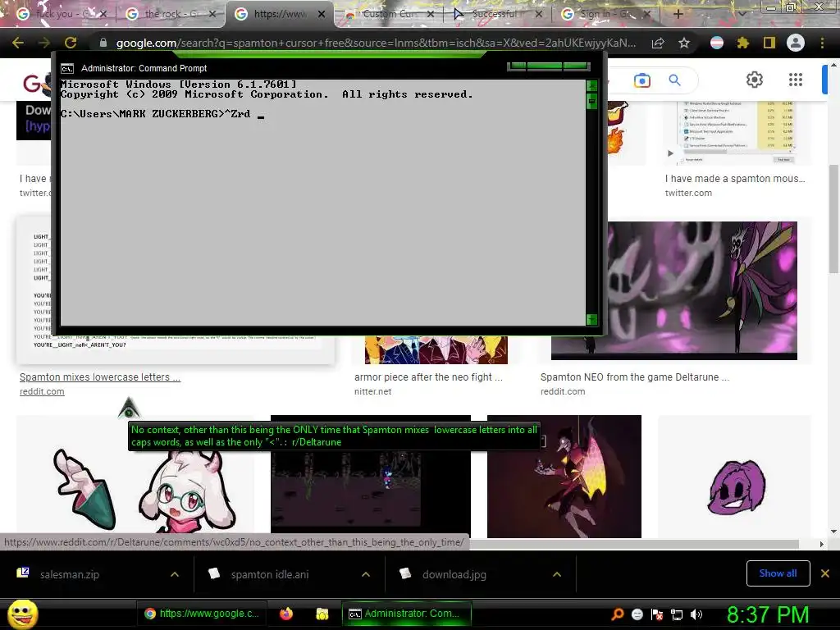Open the Ralsei cursor image thumbnail
Screen dimensions: 840x630
(135, 477)
